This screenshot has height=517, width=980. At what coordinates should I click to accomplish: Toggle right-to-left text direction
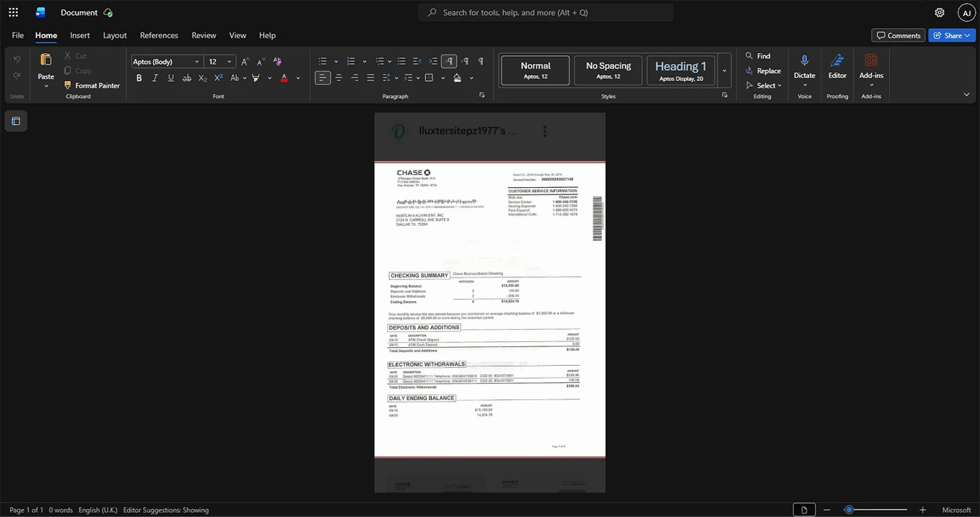(x=465, y=62)
